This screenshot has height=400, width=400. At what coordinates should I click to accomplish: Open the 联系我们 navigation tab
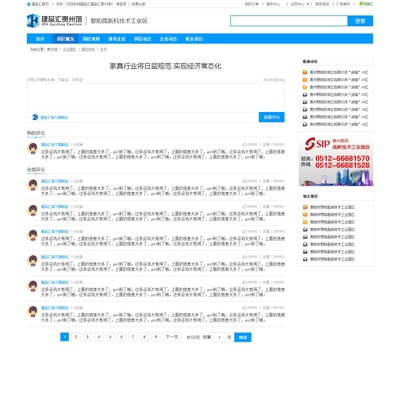point(194,39)
